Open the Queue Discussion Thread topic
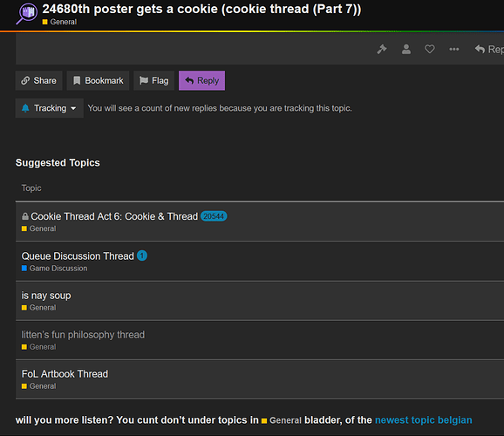Screen dimensions: 504x436 [78, 256]
